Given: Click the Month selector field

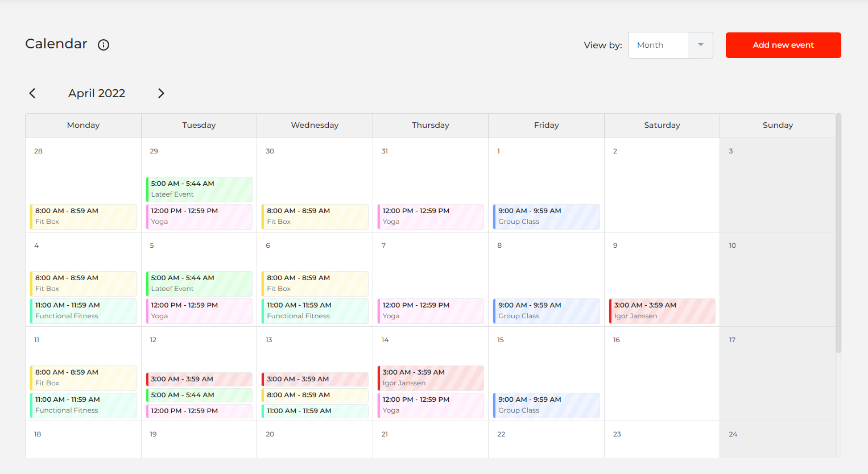Looking at the screenshot, I should [660, 45].
